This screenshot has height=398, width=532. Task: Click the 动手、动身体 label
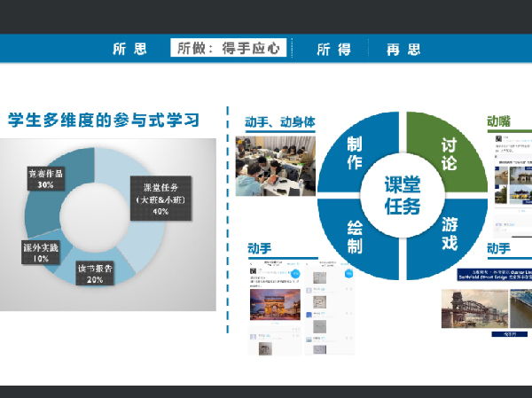[x=279, y=121]
